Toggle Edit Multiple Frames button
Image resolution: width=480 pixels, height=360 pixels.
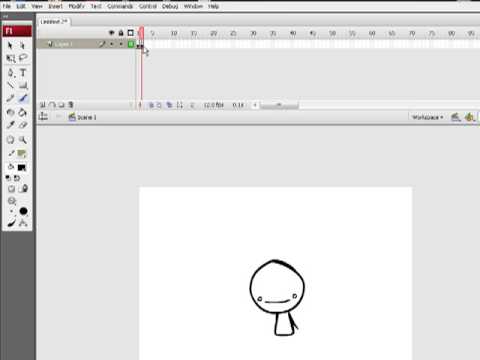(x=169, y=105)
